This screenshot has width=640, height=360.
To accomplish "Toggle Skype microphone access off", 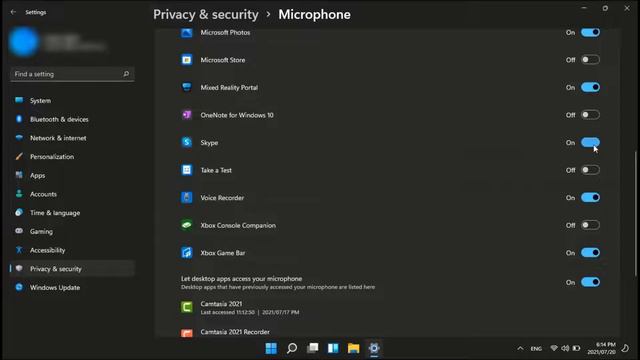I will pos(590,142).
